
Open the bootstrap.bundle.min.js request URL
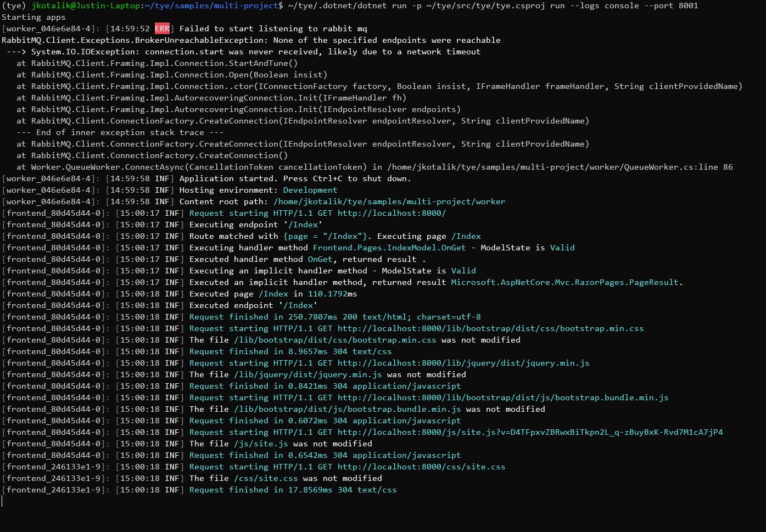click(x=503, y=397)
